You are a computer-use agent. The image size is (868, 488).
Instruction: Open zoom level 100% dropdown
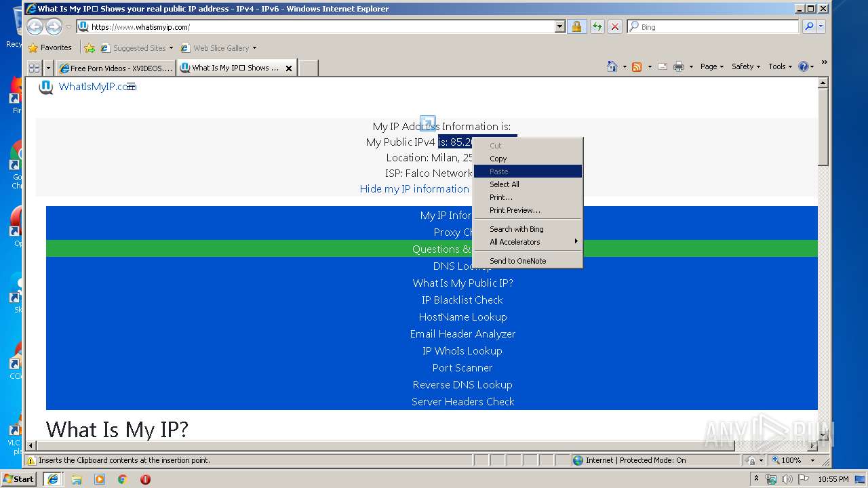click(813, 460)
